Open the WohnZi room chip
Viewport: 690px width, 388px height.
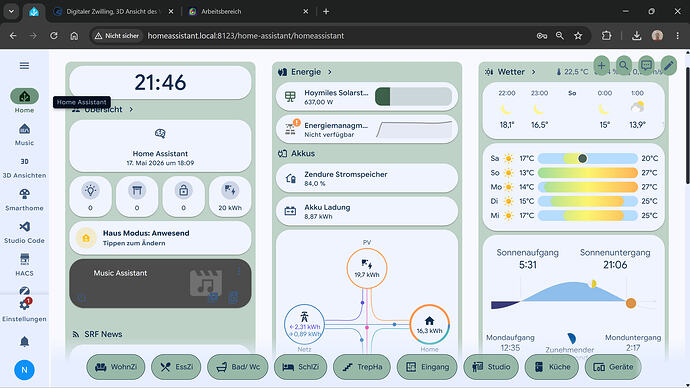[x=116, y=367]
